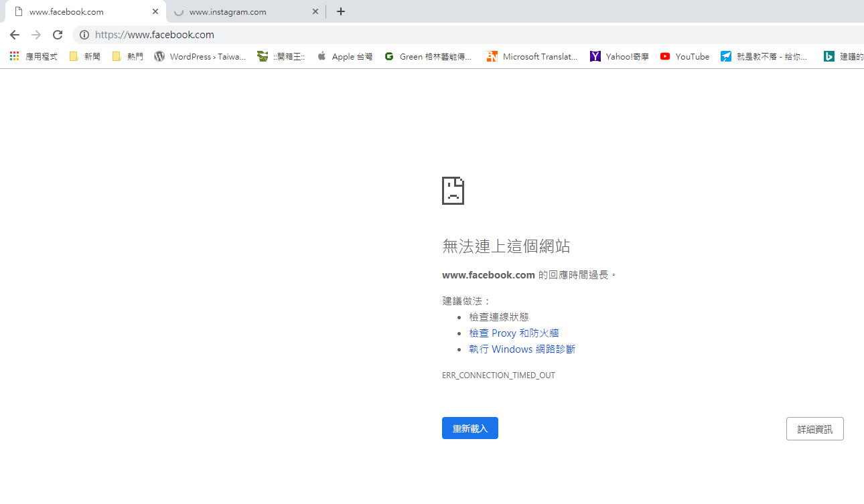The image size is (864, 504).
Task: Open the Bing 建議的 bookmark
Action: 843,57
